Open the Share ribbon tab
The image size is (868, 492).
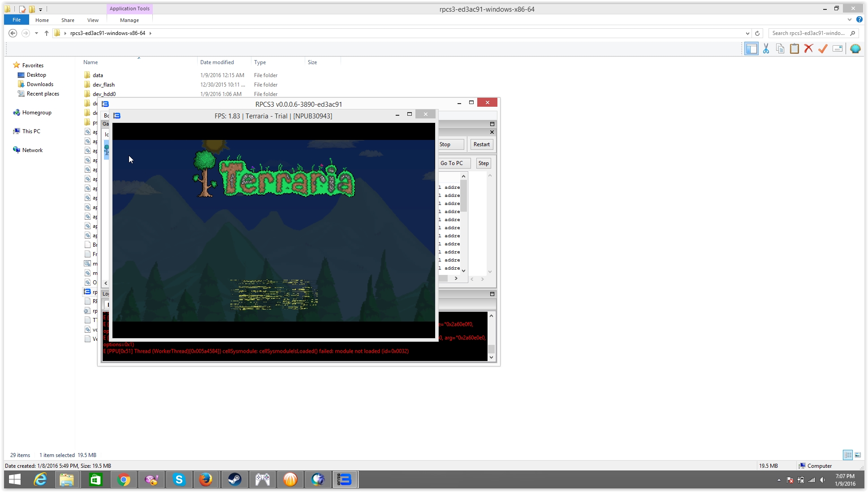point(68,20)
